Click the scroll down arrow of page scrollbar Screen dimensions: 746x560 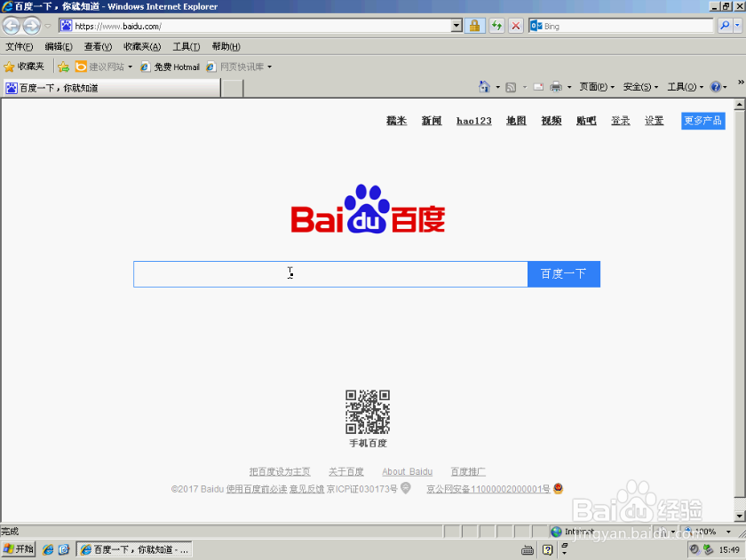coord(739,516)
